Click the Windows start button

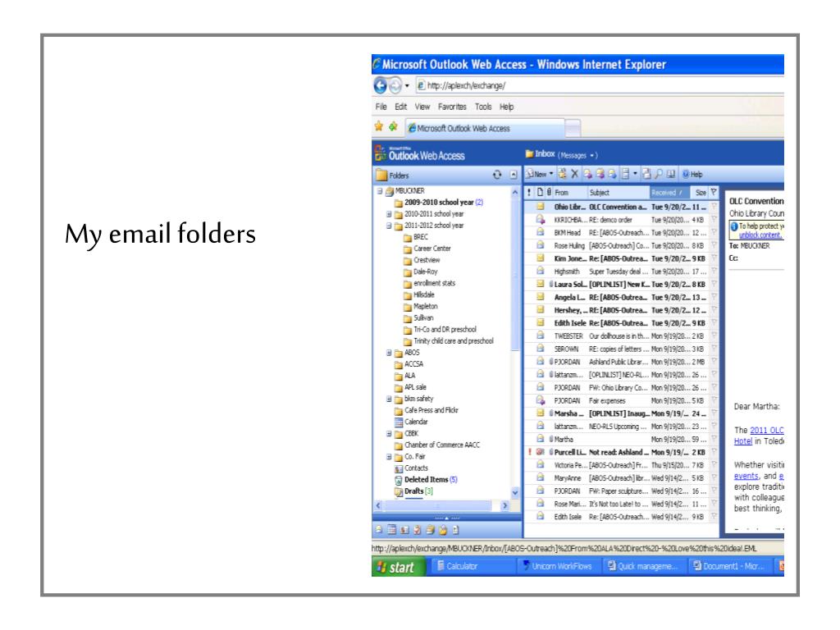398,567
